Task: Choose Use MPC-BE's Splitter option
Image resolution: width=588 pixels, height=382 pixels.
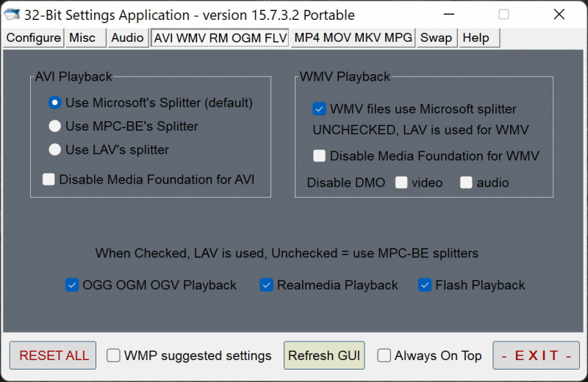Action: [x=54, y=126]
